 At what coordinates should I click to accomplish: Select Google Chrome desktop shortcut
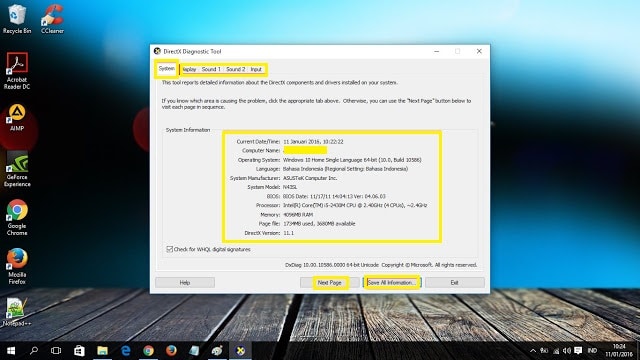(x=17, y=217)
